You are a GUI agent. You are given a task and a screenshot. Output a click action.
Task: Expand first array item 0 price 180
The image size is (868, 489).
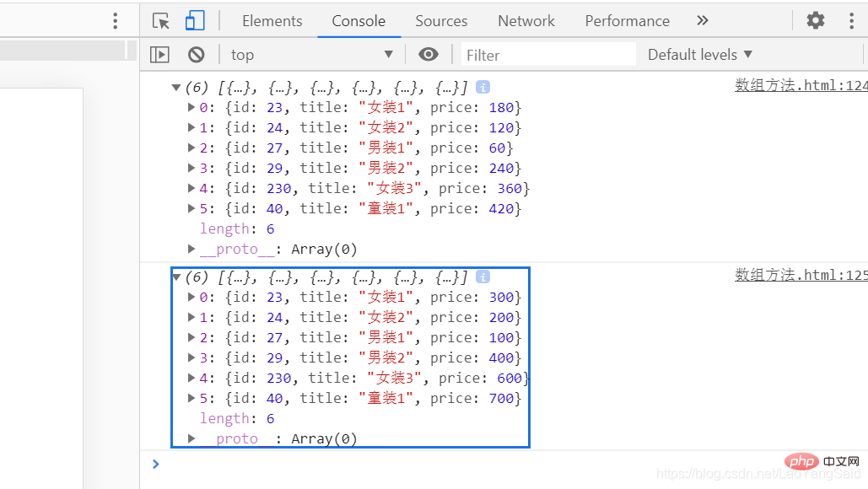[x=191, y=107]
